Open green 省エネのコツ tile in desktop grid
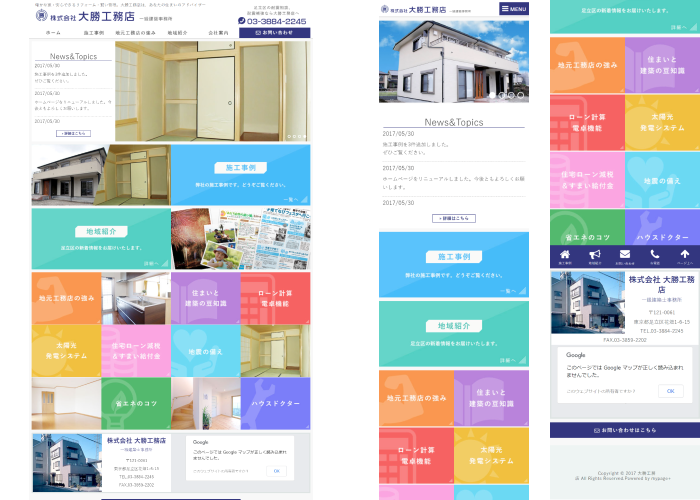The height and width of the screenshot is (500, 700). pyautogui.click(x=136, y=404)
